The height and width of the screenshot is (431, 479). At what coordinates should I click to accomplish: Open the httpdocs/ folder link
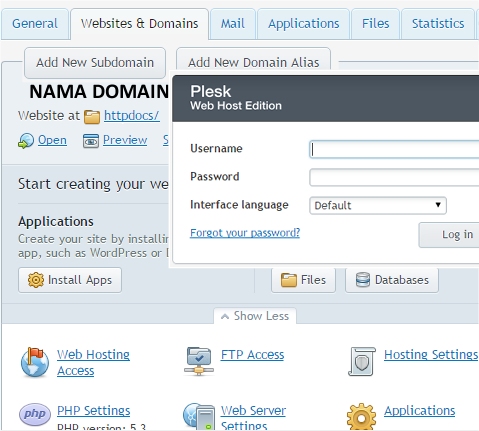tap(132, 116)
